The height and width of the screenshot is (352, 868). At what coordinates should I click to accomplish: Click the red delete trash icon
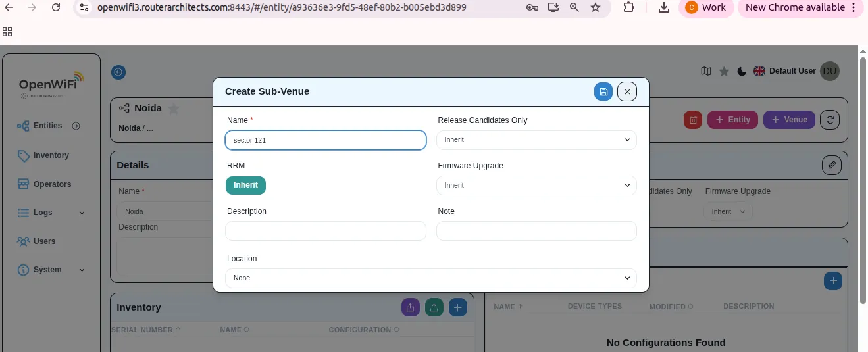(x=692, y=120)
